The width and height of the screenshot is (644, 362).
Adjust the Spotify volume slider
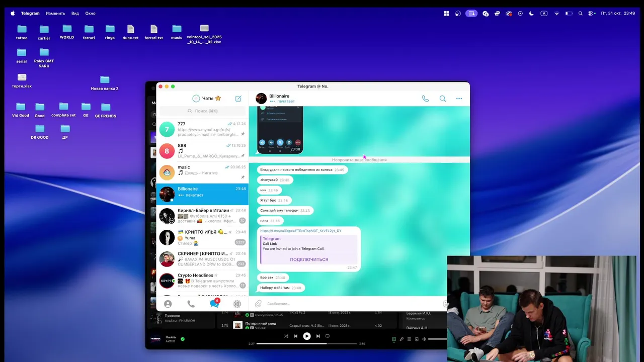click(438, 339)
